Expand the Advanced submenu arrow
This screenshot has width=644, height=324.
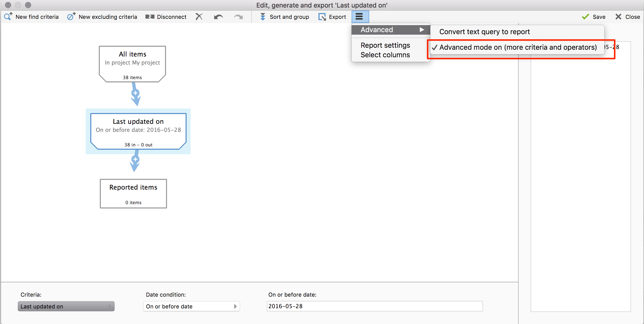[422, 30]
